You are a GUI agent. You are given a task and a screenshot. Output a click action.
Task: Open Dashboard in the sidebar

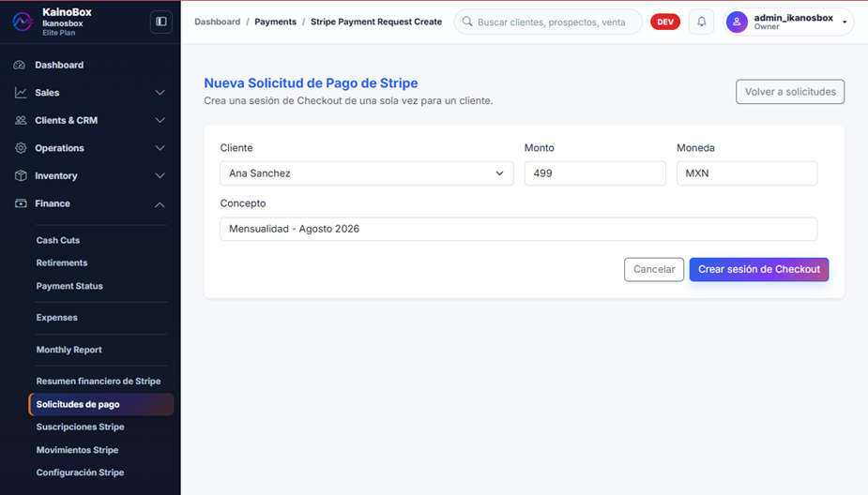59,65
